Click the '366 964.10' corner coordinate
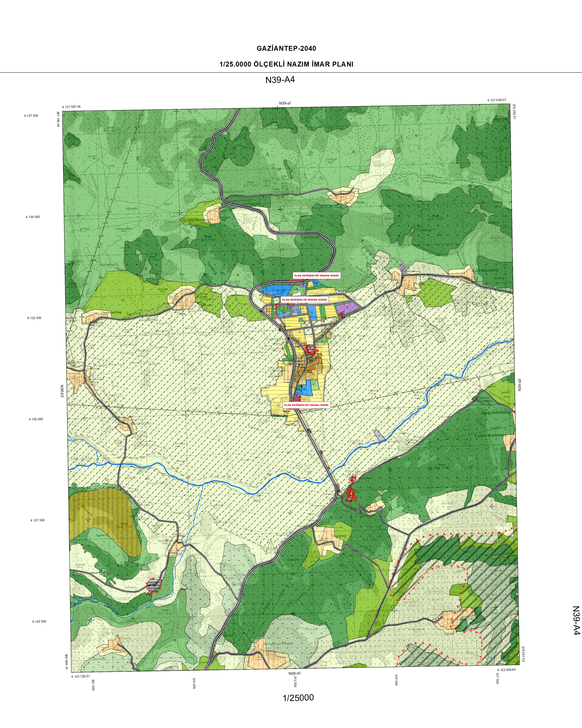 [x=67, y=662]
